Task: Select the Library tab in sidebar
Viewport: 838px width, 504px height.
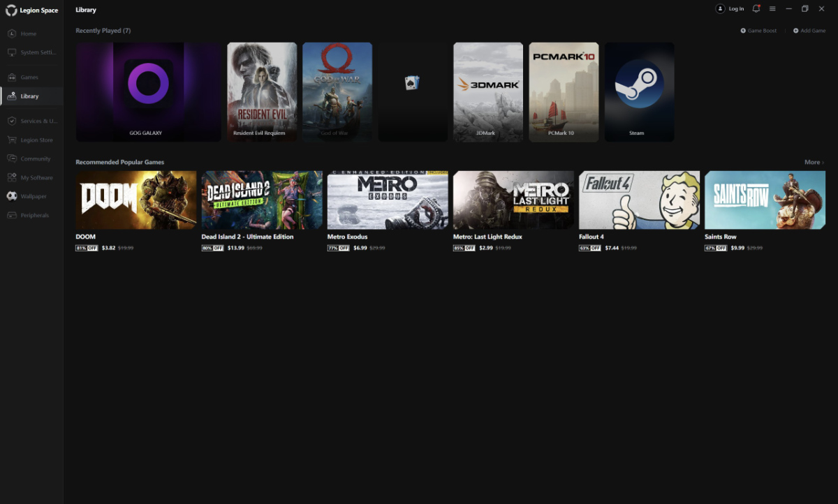Action: pyautogui.click(x=31, y=96)
